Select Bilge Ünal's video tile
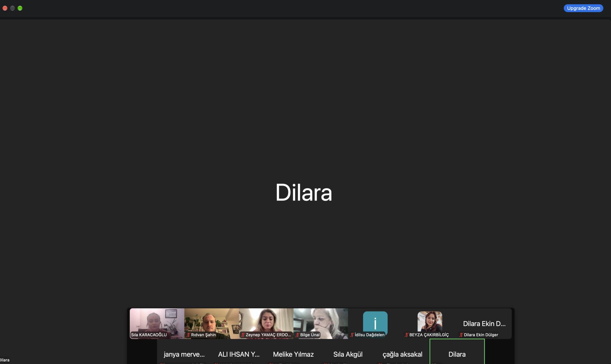This screenshot has height=364, width=611. point(321,323)
